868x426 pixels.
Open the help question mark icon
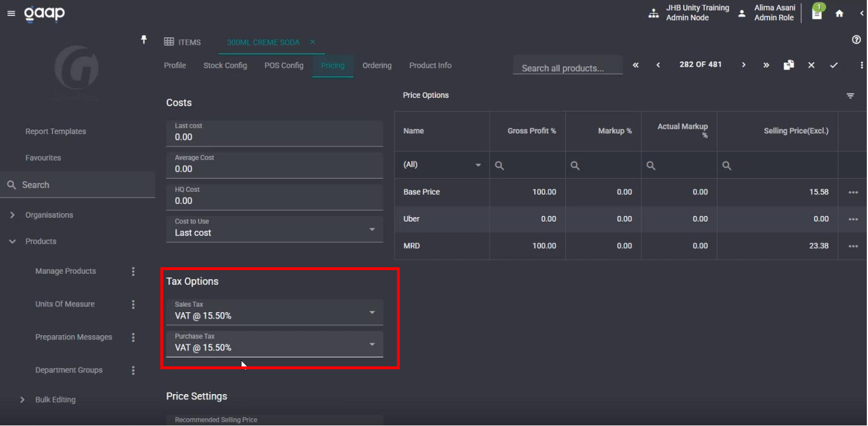856,40
